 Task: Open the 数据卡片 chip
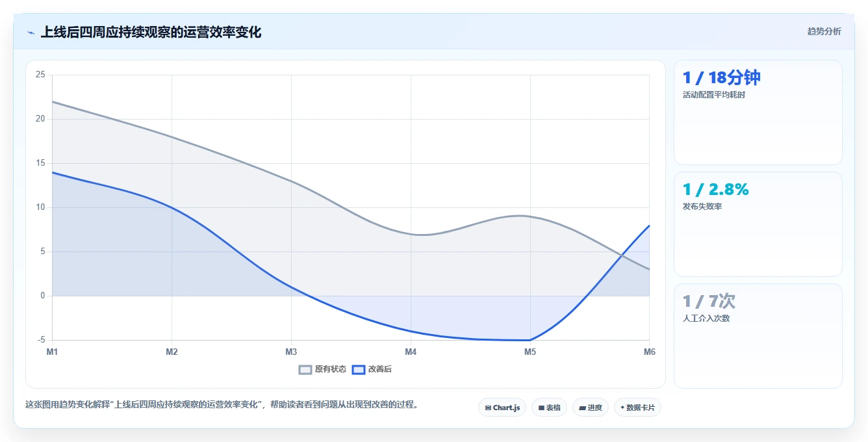[x=638, y=408]
